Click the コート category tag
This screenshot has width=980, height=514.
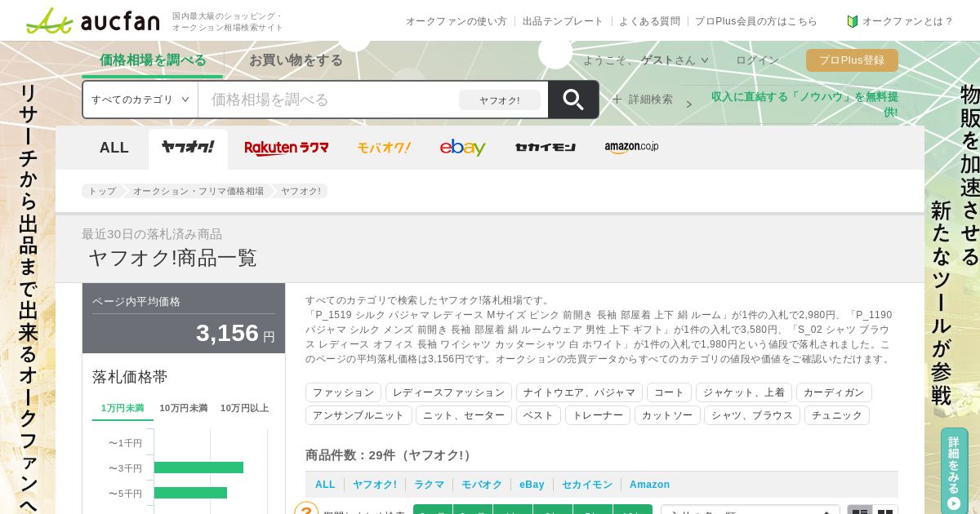pyautogui.click(x=669, y=392)
